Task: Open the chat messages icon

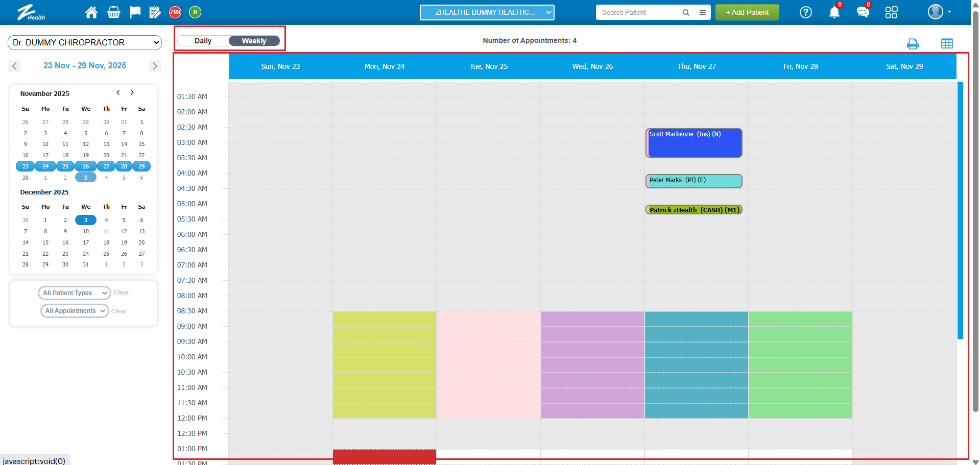Action: click(x=863, y=12)
